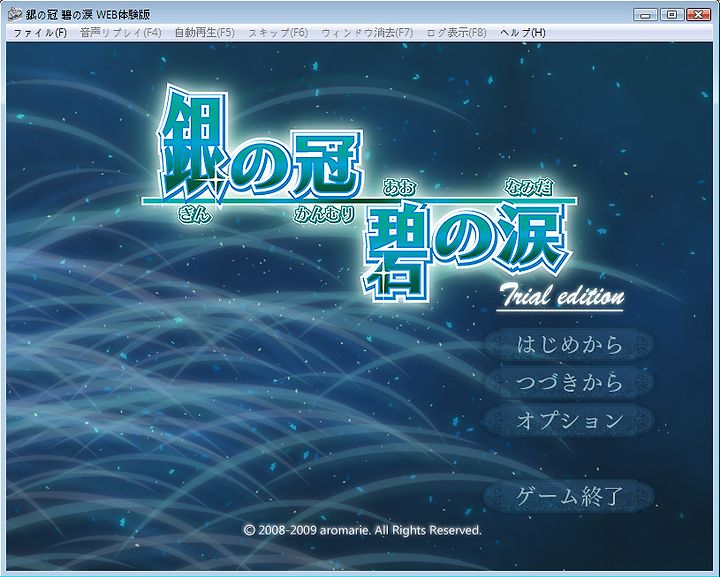Click the 銀の冠 title logo
The width and height of the screenshot is (720, 577).
(261, 145)
